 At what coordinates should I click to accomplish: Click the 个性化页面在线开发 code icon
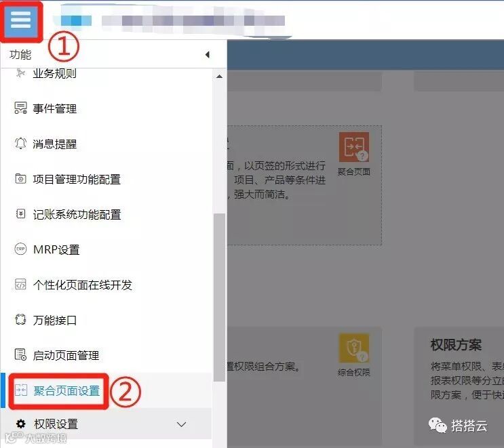20,285
